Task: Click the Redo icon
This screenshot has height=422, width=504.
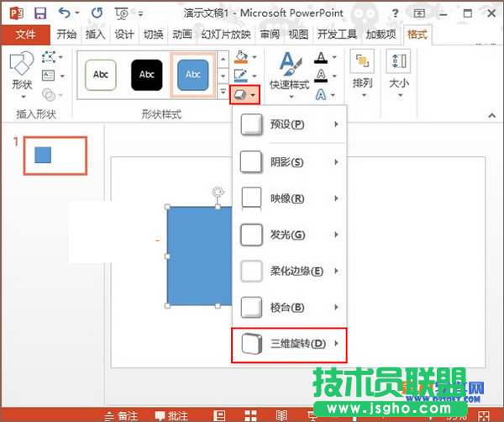Action: click(x=97, y=13)
